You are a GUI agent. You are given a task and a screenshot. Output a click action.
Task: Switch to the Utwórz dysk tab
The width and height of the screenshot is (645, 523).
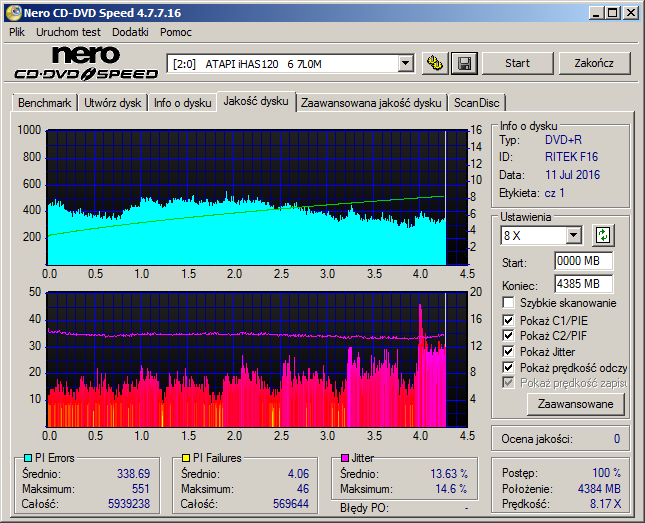[x=112, y=103]
